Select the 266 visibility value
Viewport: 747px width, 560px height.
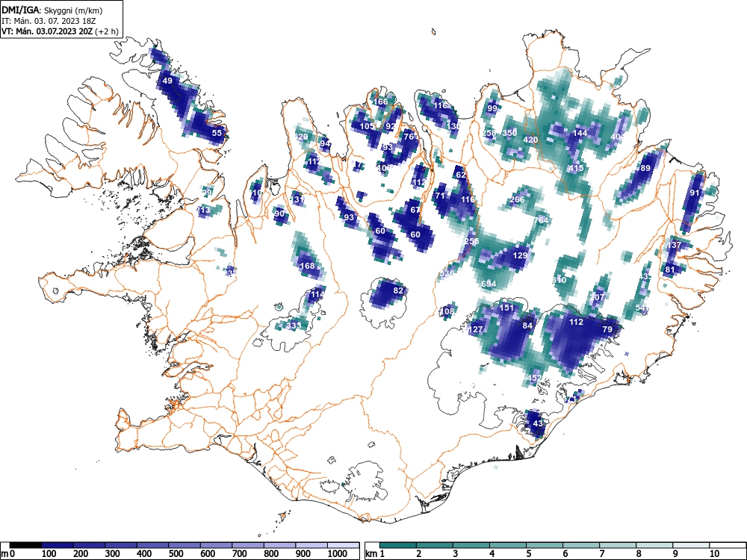tap(517, 199)
